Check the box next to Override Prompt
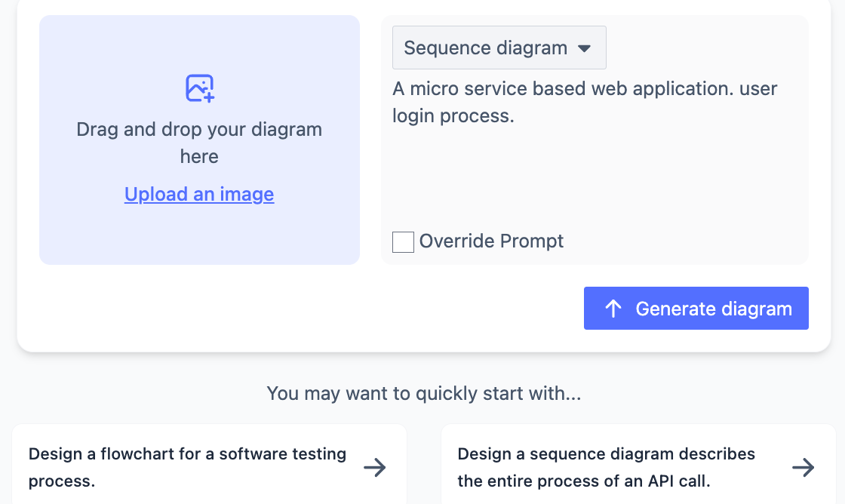Image resolution: width=845 pixels, height=504 pixels. tap(403, 241)
